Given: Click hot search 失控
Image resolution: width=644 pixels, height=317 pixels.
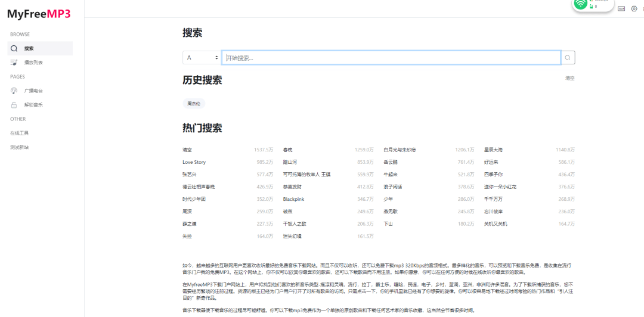Looking at the screenshot, I should [x=187, y=236].
